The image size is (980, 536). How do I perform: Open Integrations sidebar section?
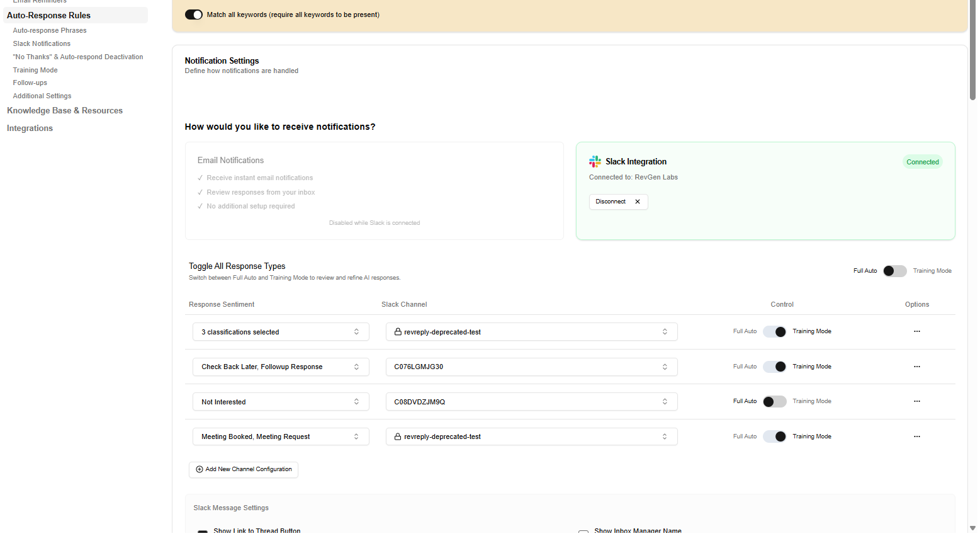coord(30,128)
